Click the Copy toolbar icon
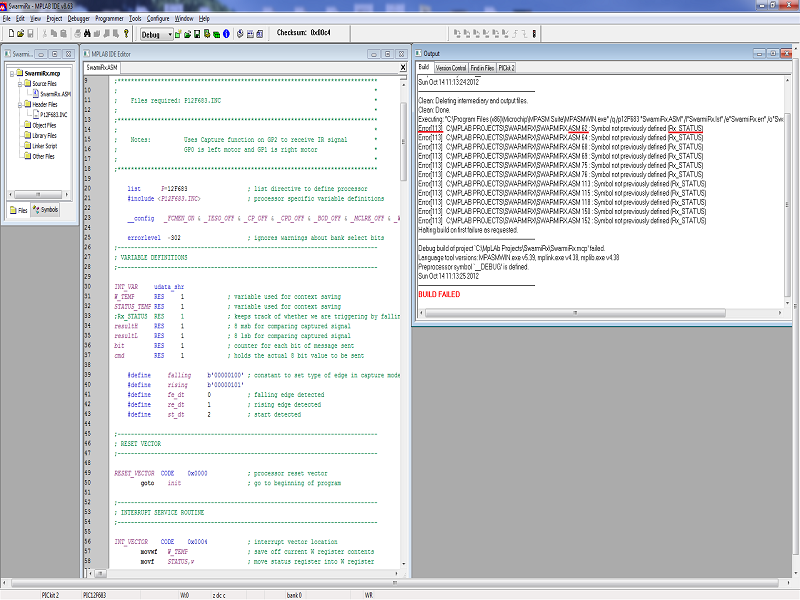Image resolution: width=800 pixels, height=600 pixels. (54, 34)
